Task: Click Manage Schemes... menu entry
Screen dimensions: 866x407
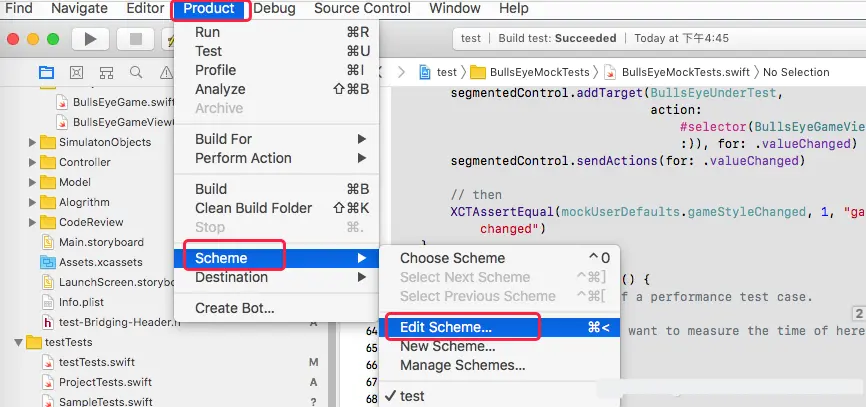Action: [x=462, y=365]
